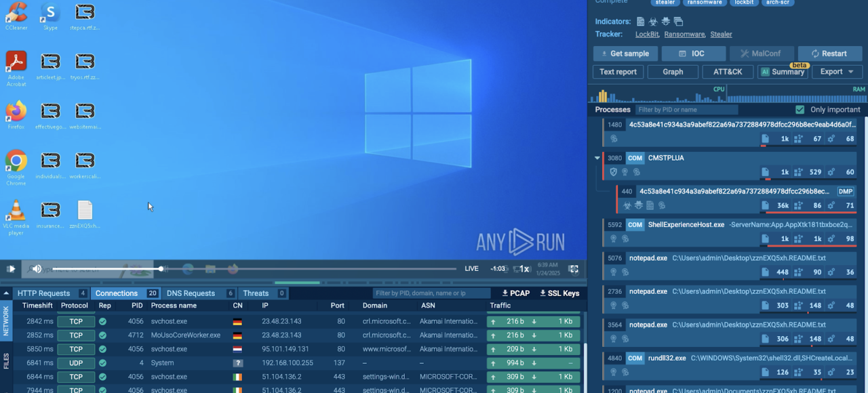Jump to LIVE in the player
Image resolution: width=868 pixels, height=393 pixels.
(x=471, y=269)
